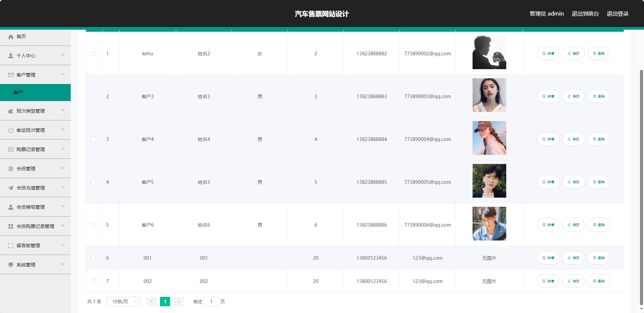View 详情 for username 001
Image resolution: width=644 pixels, height=313 pixels.
[x=548, y=258]
